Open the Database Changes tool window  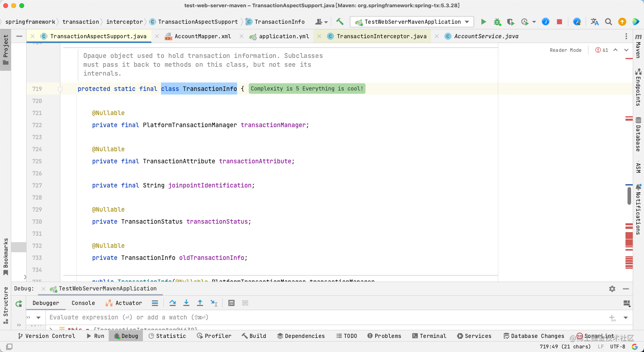click(534, 336)
